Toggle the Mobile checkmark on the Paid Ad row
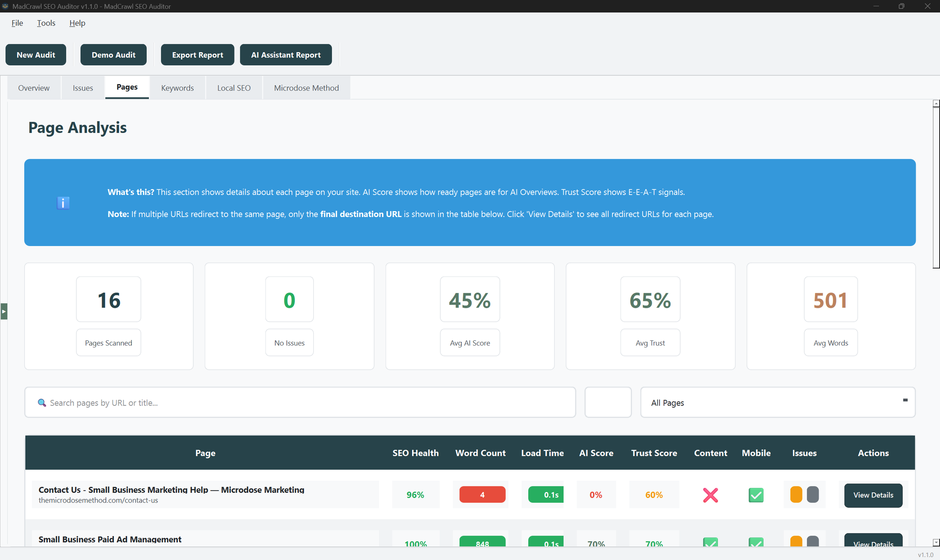This screenshot has height=560, width=940. [x=756, y=543]
